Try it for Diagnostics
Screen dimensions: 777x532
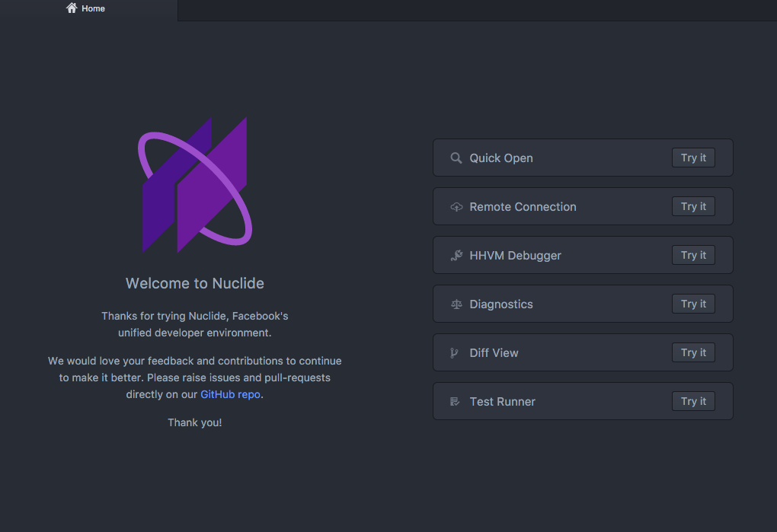pos(693,304)
